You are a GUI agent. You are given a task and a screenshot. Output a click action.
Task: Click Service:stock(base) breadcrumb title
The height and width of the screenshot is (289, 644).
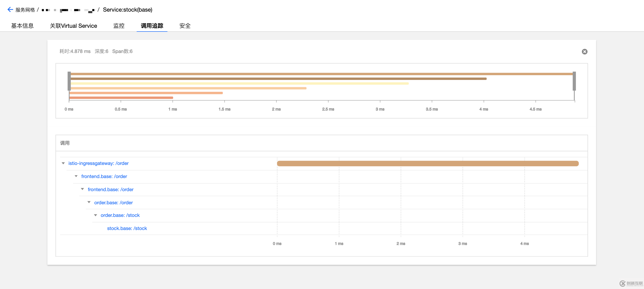(128, 10)
